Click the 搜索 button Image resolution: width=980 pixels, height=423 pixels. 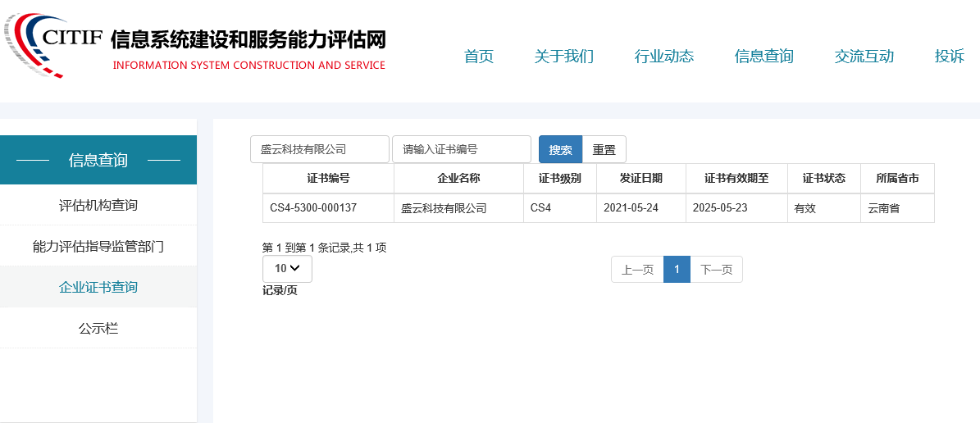561,150
